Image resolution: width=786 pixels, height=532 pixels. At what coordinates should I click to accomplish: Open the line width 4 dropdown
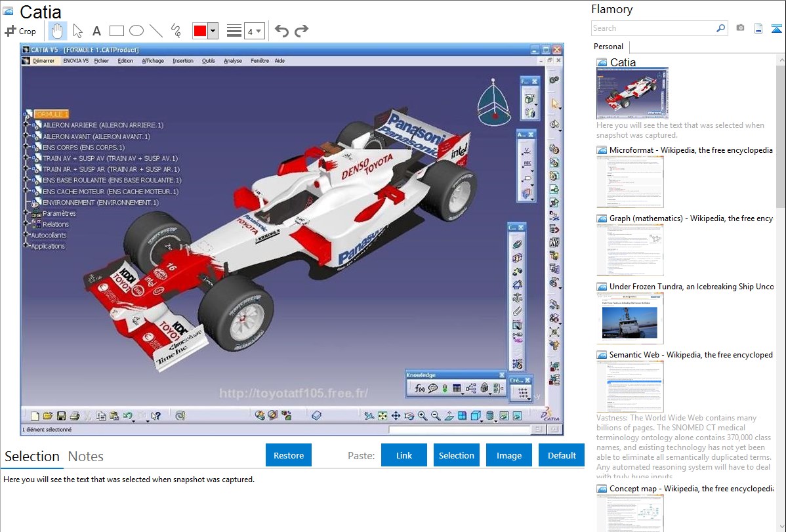click(x=255, y=31)
